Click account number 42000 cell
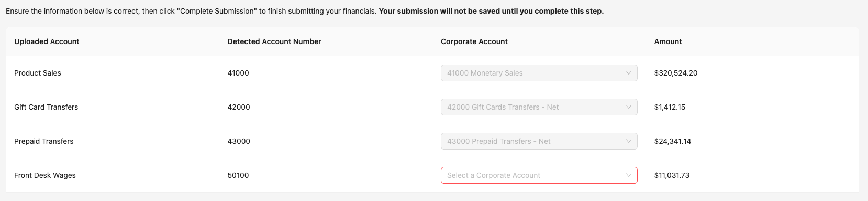Viewport: 868px width, 201px height. click(x=239, y=107)
